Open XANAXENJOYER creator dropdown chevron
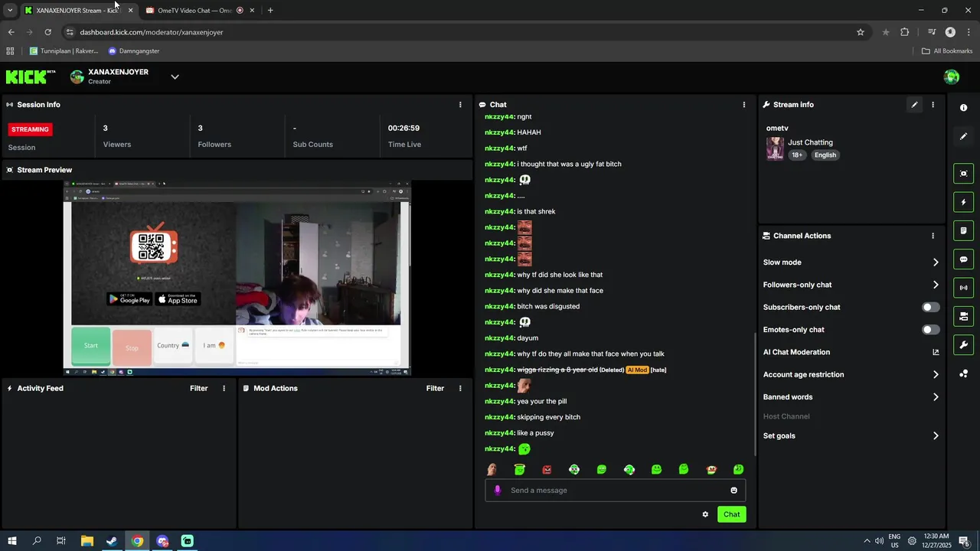980x551 pixels. click(x=175, y=77)
